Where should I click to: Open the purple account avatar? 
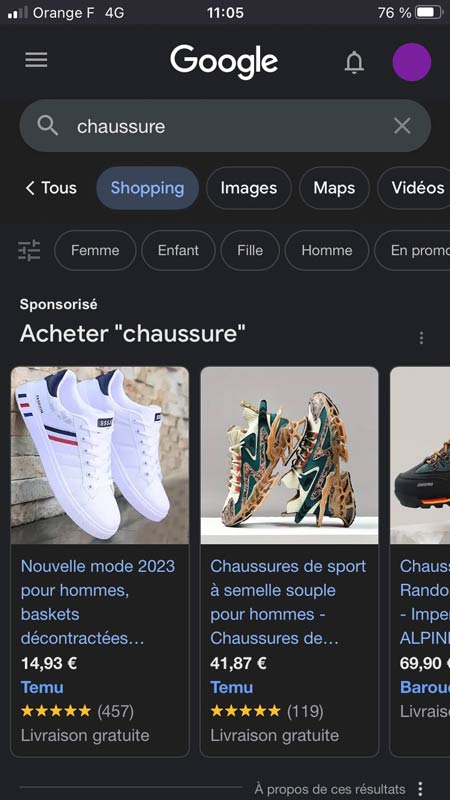tap(412, 62)
